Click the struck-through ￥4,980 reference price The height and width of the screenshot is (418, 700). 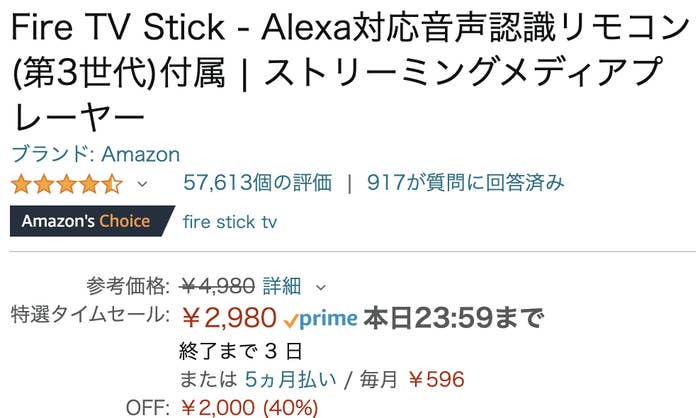coord(217,286)
